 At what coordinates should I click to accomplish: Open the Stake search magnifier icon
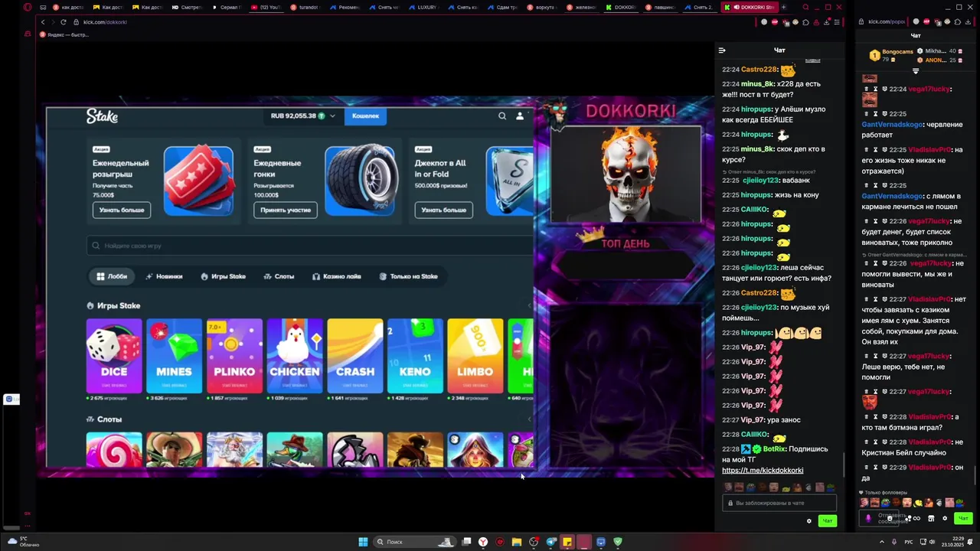pos(502,116)
